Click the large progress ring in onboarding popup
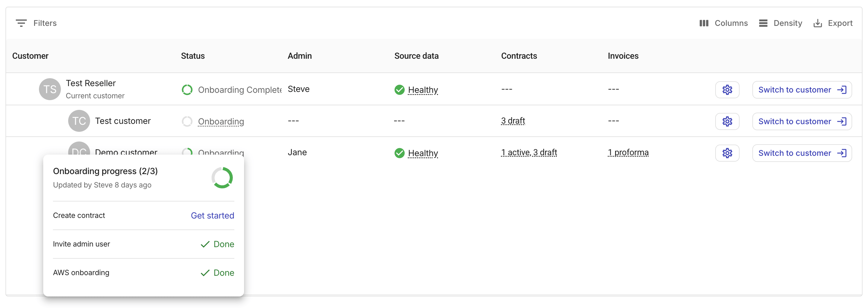Image resolution: width=868 pixels, height=308 pixels. click(222, 178)
